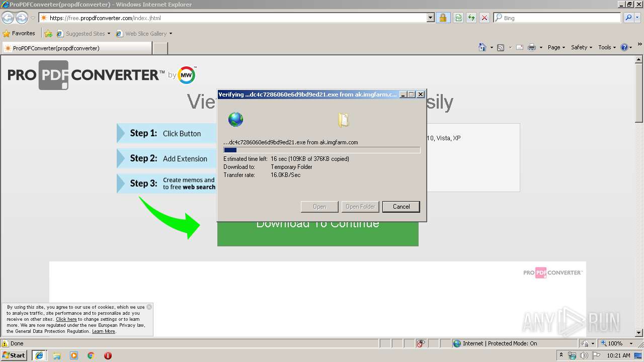This screenshot has height=362, width=644.
Task: Open search provider dropdown arrow
Action: 637,18
